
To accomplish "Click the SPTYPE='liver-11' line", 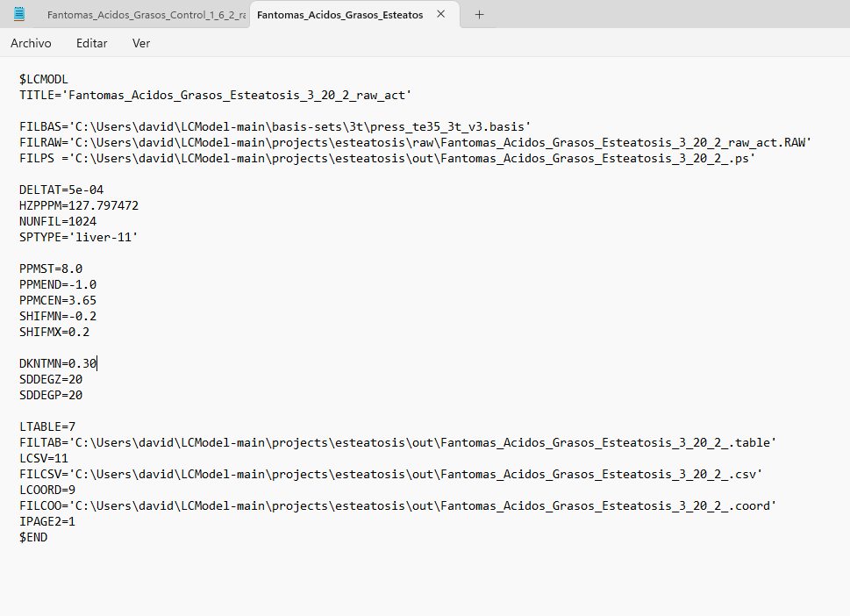I will [79, 237].
